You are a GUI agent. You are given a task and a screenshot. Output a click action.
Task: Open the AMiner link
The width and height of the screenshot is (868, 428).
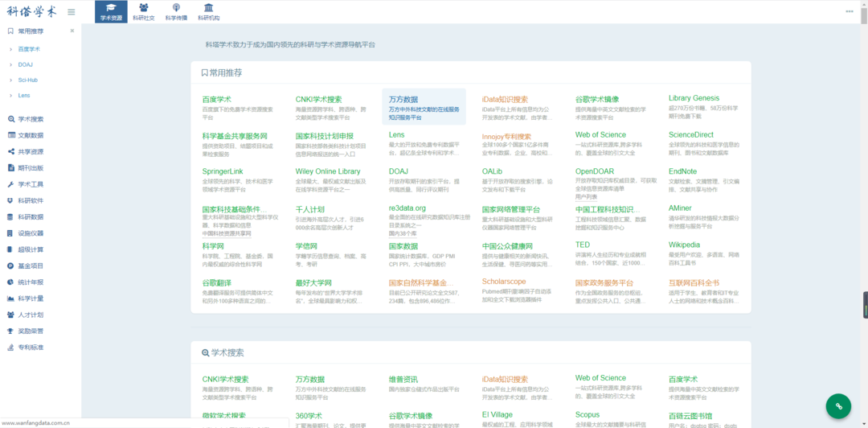[x=681, y=208]
